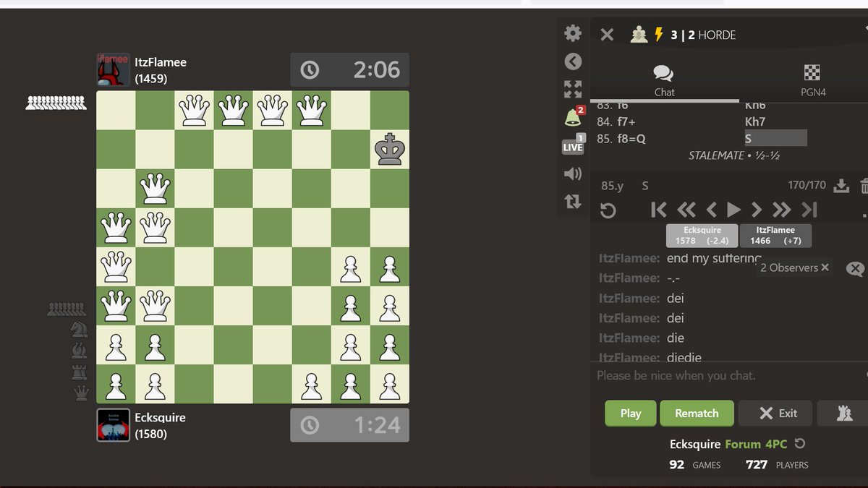
Task: Refresh stats using the small reload icon
Action: pyautogui.click(x=800, y=444)
